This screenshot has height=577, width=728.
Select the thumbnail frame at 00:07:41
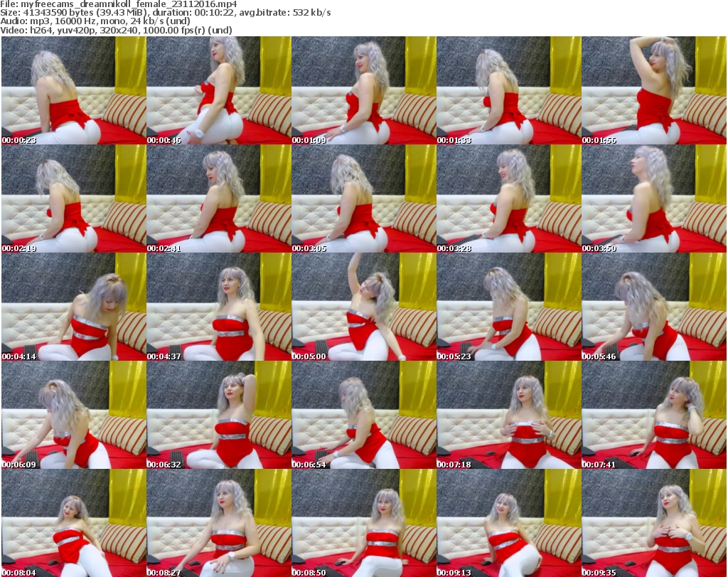pos(654,415)
